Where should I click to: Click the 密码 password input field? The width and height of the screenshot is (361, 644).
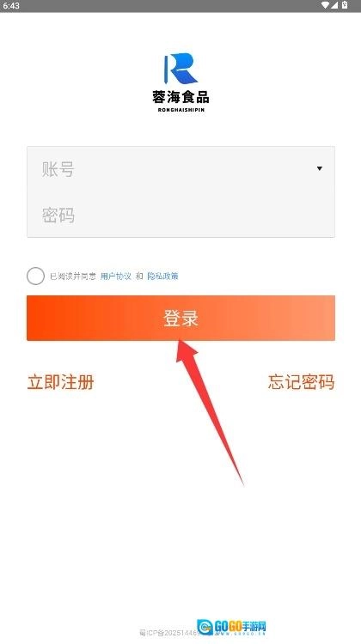pos(180,215)
